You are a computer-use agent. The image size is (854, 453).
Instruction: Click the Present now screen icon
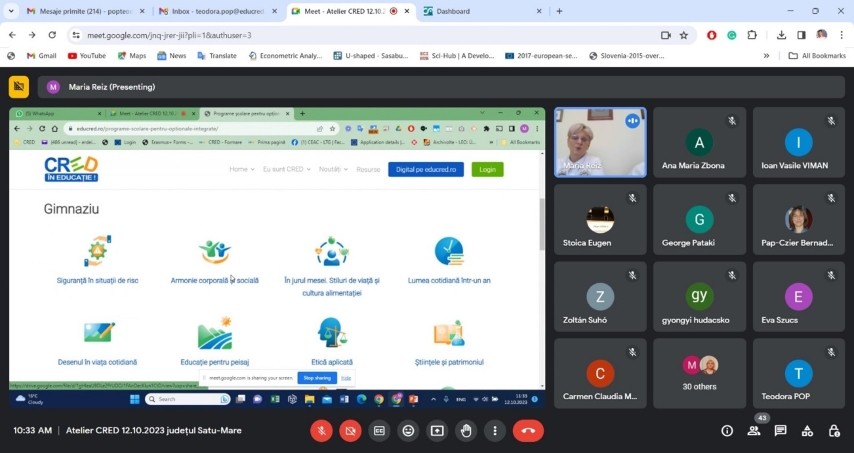(x=437, y=430)
